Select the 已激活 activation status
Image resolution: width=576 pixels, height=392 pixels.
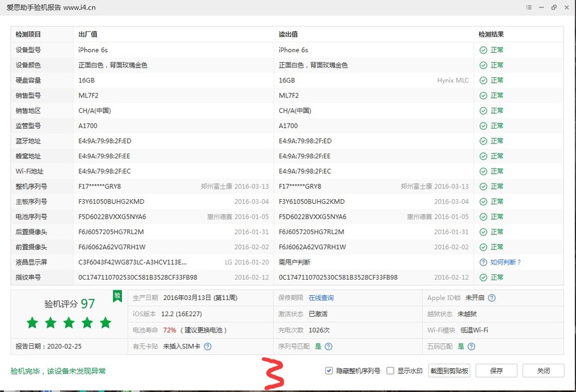(x=318, y=314)
